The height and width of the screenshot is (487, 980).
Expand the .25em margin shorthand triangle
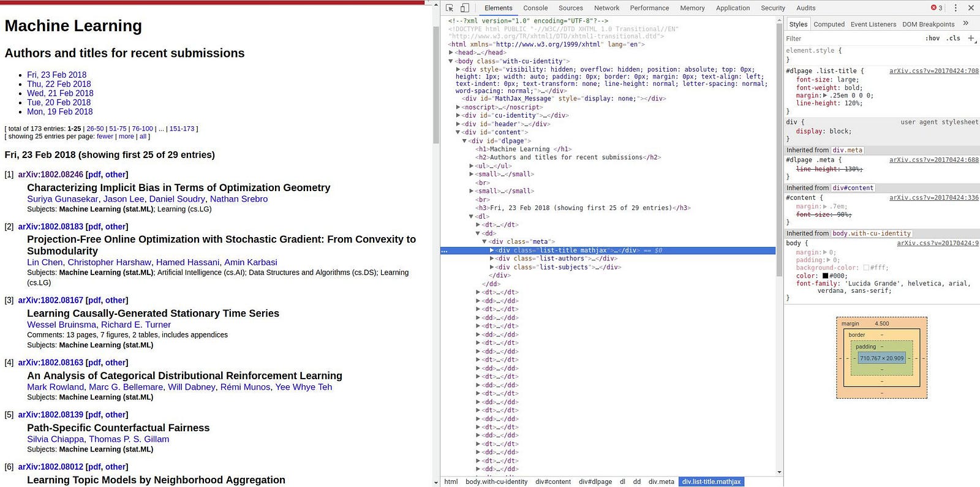coord(824,96)
